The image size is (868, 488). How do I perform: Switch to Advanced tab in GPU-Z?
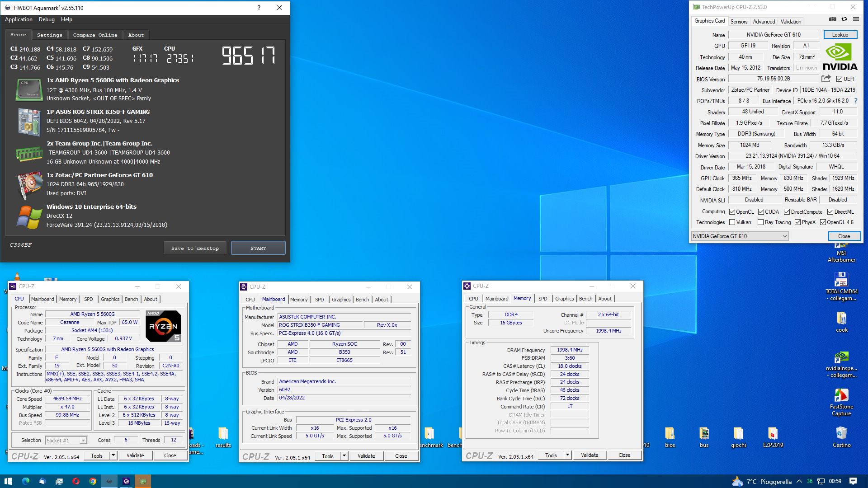[764, 21]
